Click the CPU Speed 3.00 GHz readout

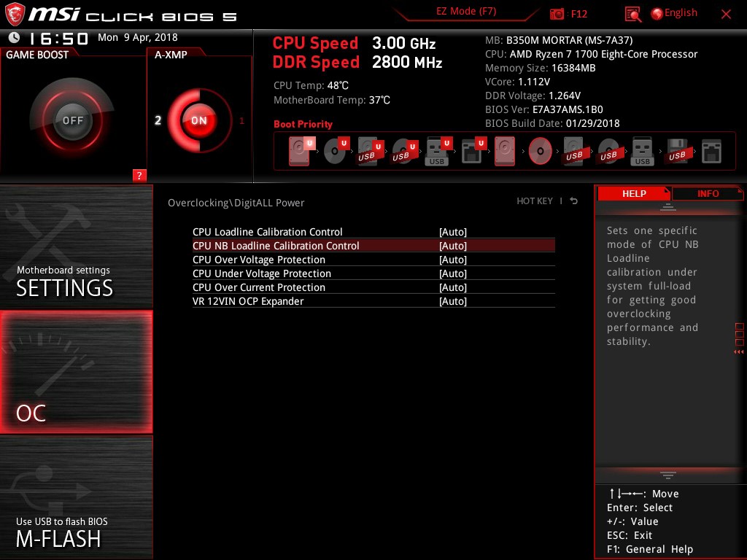[x=354, y=43]
